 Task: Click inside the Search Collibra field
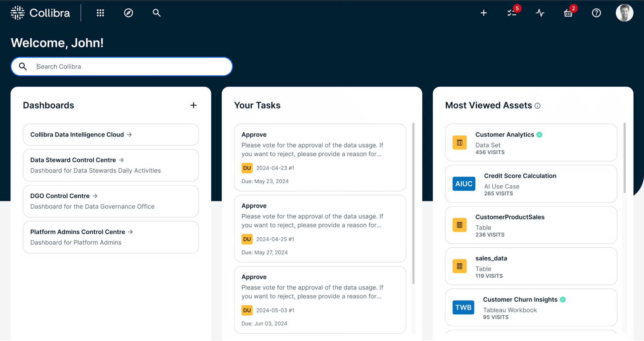click(x=121, y=66)
